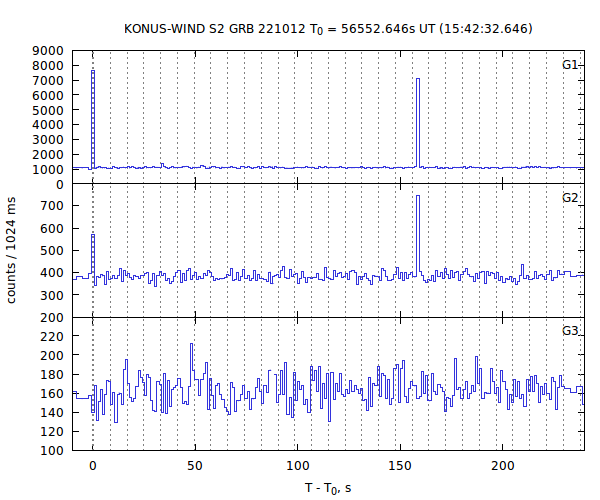Click the 1000 y-axis tick label
This screenshot has height=500, width=600.
pyautogui.click(x=48, y=170)
